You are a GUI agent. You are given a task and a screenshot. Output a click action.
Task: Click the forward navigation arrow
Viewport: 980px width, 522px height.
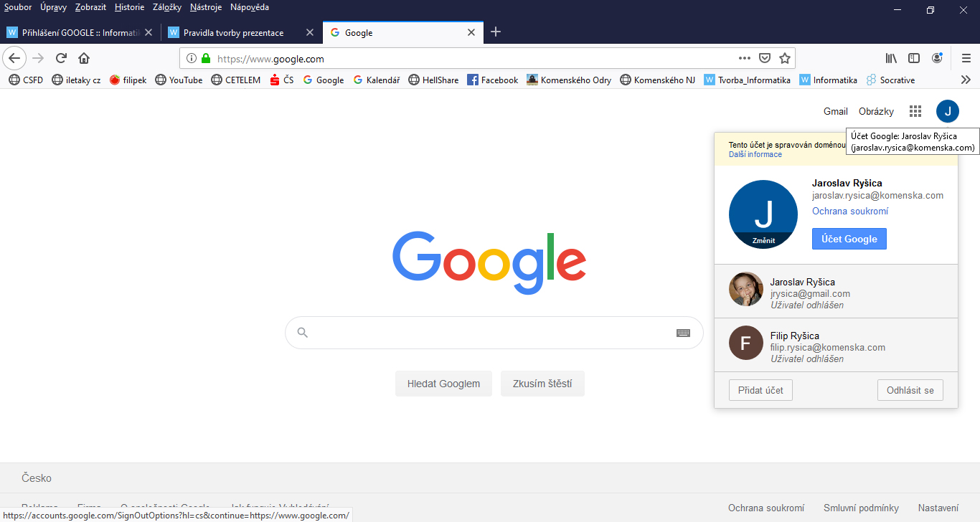(38, 58)
